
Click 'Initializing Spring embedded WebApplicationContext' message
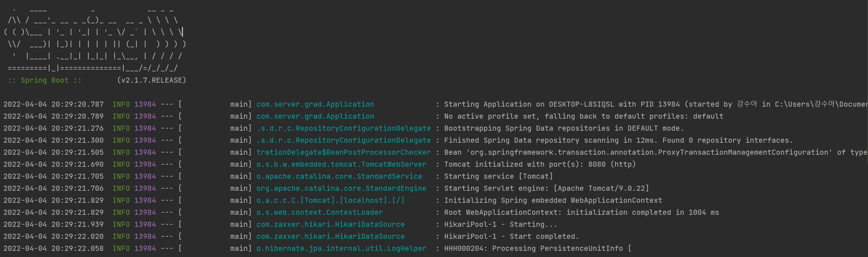[x=553, y=200]
